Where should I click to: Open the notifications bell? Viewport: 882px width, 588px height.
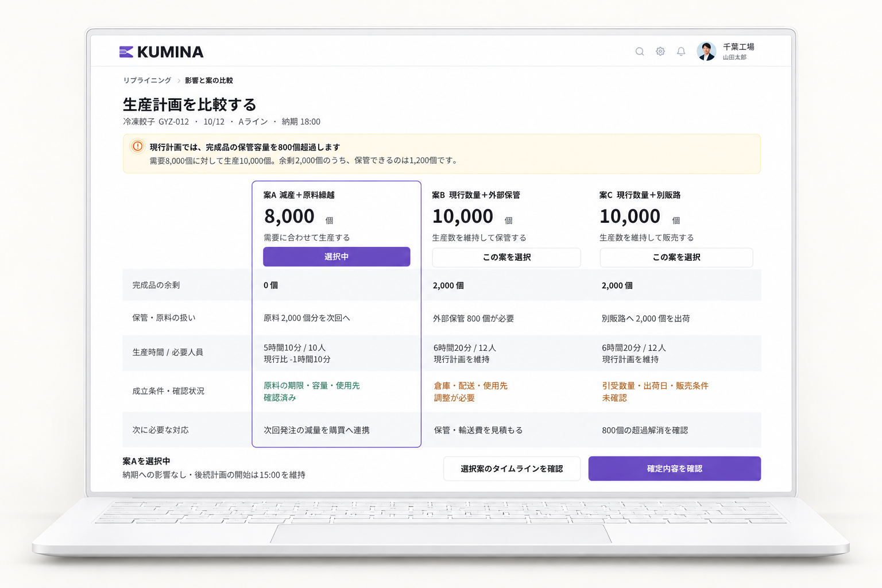click(x=681, y=52)
